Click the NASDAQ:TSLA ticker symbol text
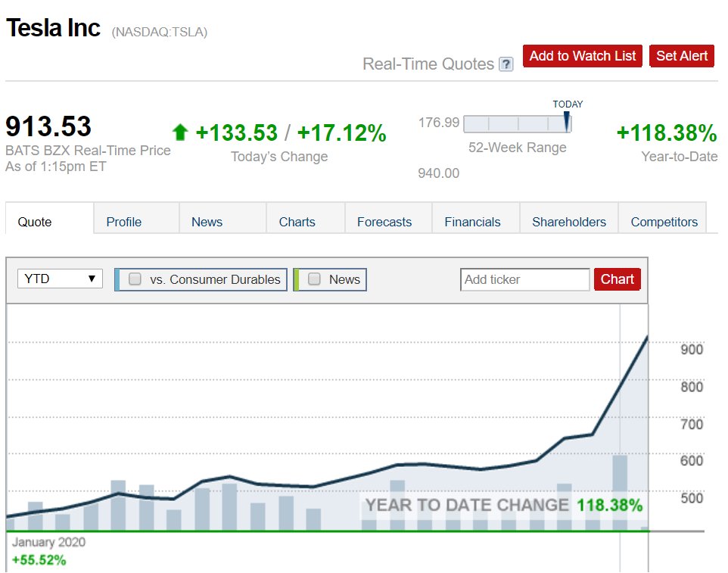This screenshot has height=573, width=728. [159, 32]
